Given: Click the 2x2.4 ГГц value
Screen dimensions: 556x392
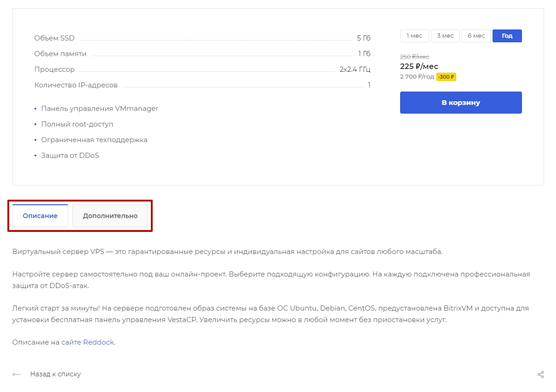Looking at the screenshot, I should (x=355, y=69).
